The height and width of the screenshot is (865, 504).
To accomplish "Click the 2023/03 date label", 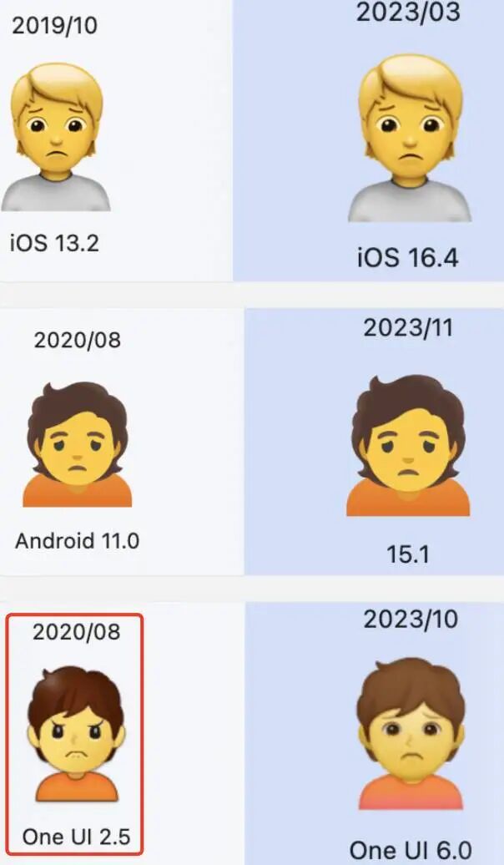I will [x=408, y=13].
